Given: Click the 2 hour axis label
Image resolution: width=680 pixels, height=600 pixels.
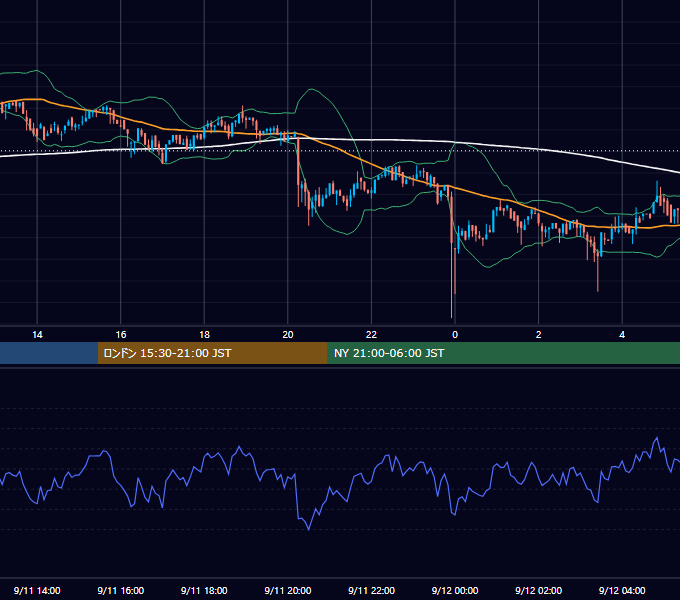Looking at the screenshot, I should pyautogui.click(x=539, y=335).
